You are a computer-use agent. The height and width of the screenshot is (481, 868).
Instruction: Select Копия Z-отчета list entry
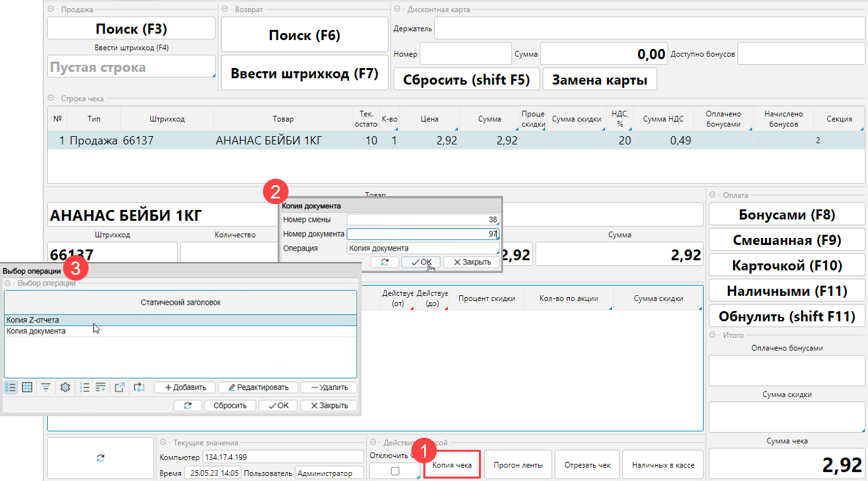tap(33, 320)
